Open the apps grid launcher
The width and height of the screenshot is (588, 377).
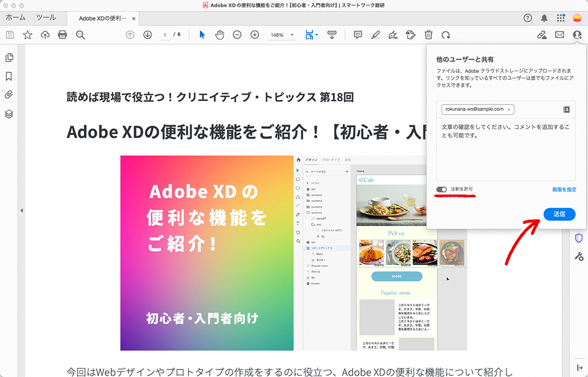tap(560, 18)
